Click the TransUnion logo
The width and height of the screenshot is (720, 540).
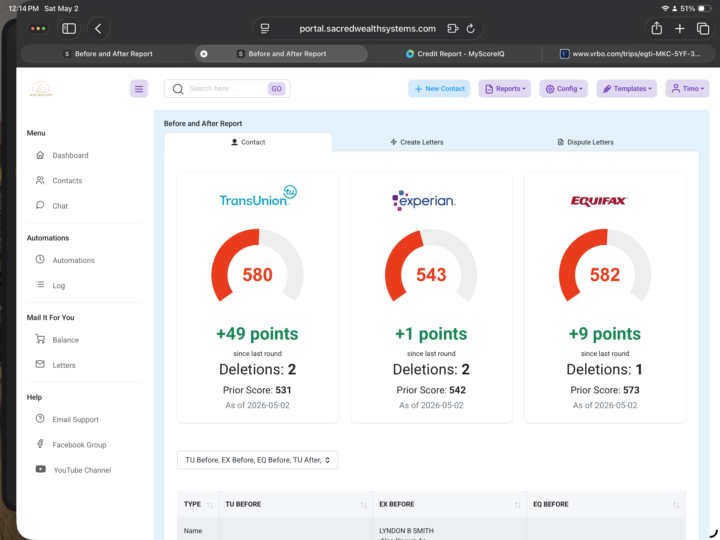[258, 196]
